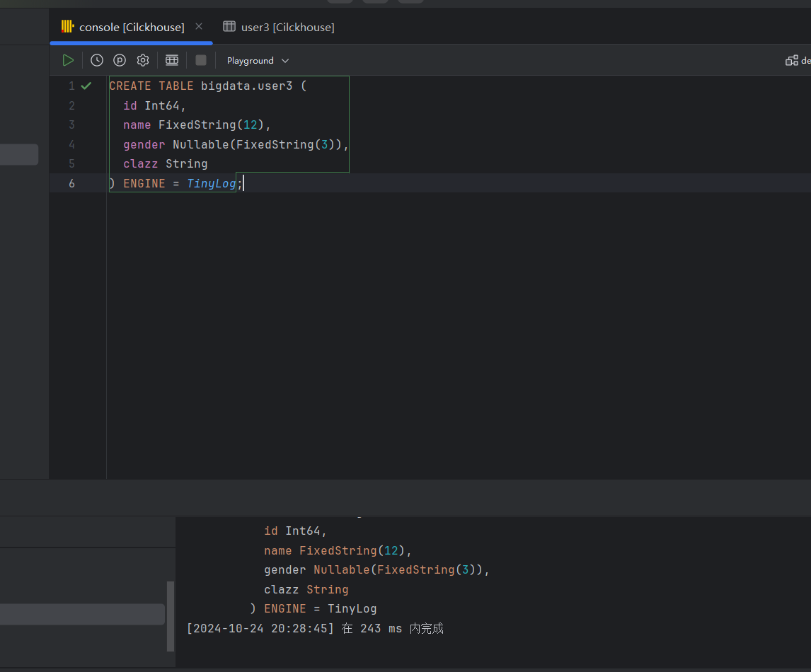Click the console tab's yellow console icon
811x672 pixels.
click(68, 26)
